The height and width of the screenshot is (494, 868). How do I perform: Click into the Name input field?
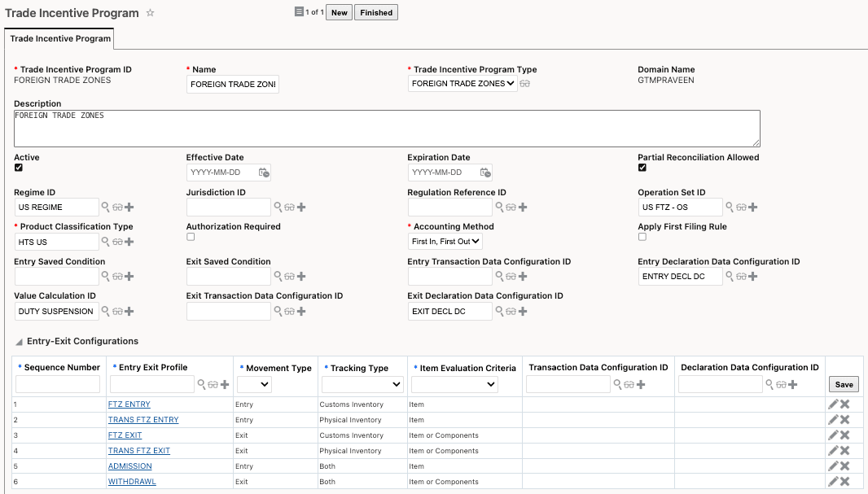point(233,84)
